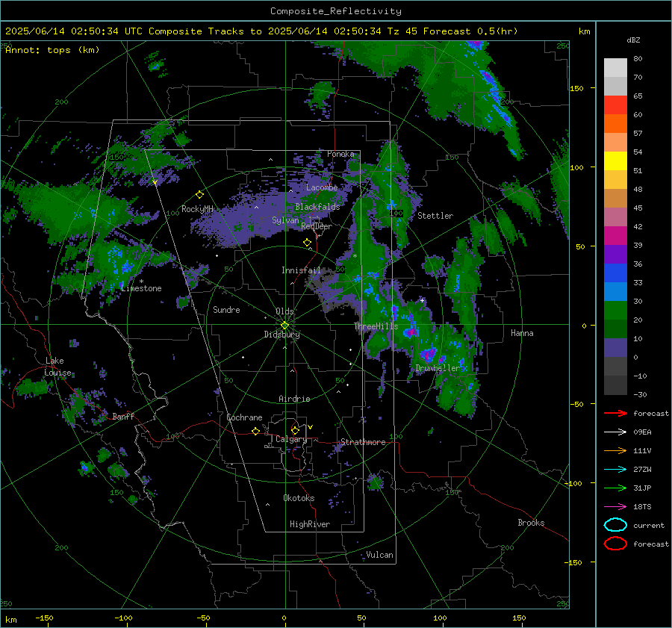Select the orange 57–60 dBZ legend swatch
672x628 pixels.
coord(615,124)
